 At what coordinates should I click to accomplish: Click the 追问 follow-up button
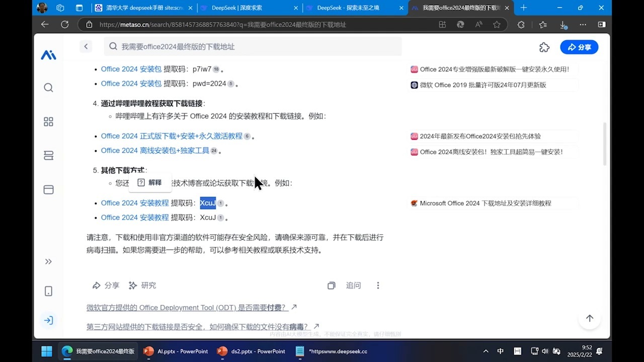pyautogui.click(x=354, y=285)
